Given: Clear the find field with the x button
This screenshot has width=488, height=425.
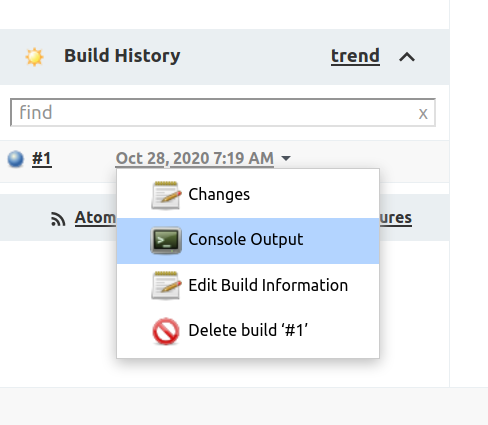Looking at the screenshot, I should (x=423, y=114).
